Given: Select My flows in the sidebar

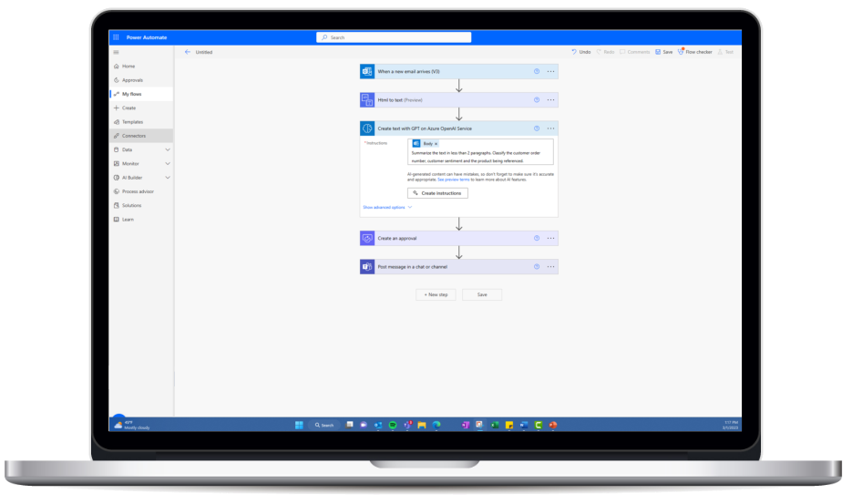Looking at the screenshot, I should 141,94.
